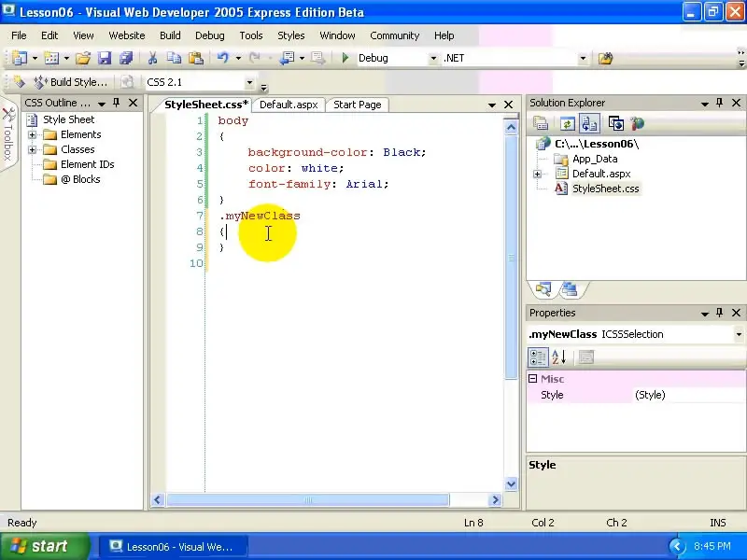The width and height of the screenshot is (747, 560).
Task: Select the Element IDs folder in CSS Outline
Action: pos(87,164)
